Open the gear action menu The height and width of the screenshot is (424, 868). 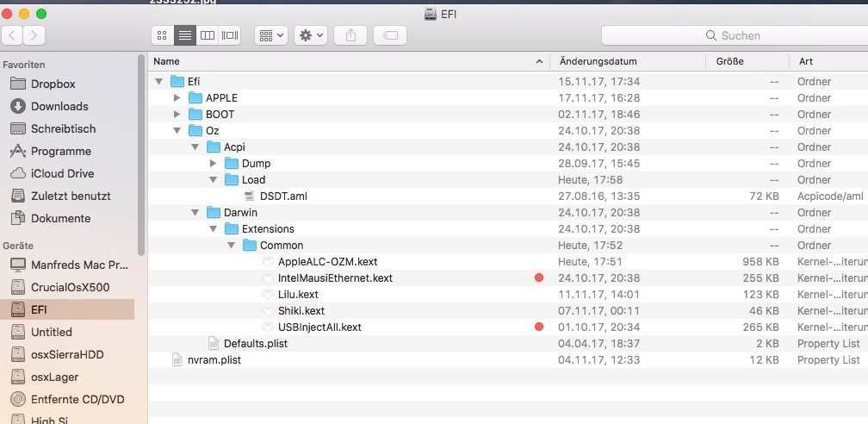[312, 35]
